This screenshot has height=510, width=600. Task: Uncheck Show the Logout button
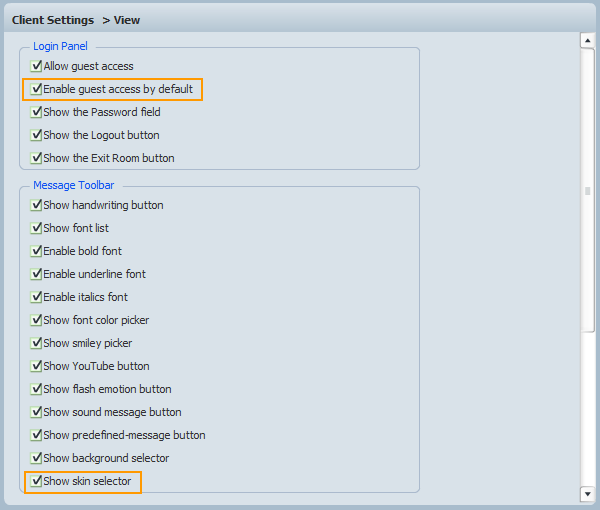tap(36, 135)
